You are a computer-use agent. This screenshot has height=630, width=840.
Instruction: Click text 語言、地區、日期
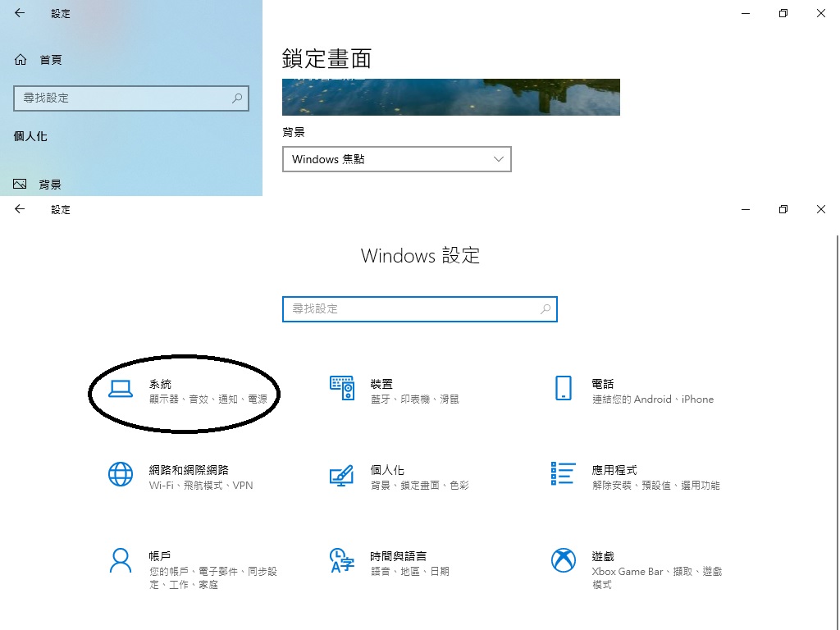click(x=410, y=572)
